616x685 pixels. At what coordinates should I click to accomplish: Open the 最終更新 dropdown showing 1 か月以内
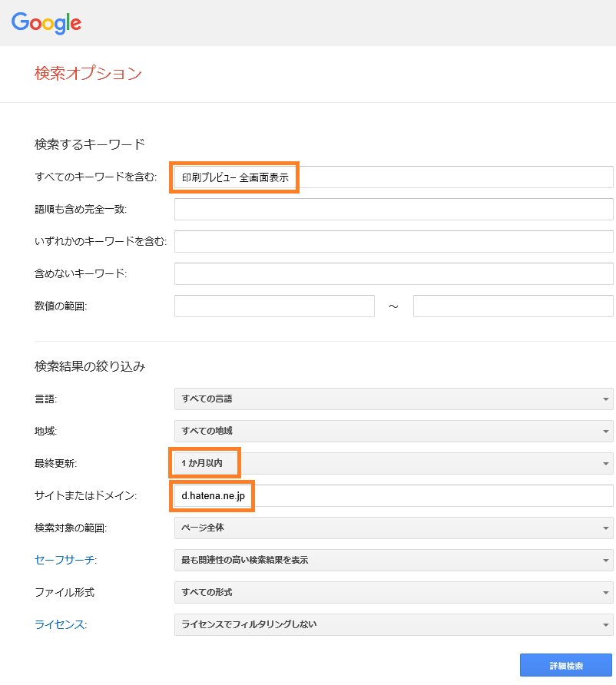pyautogui.click(x=393, y=464)
